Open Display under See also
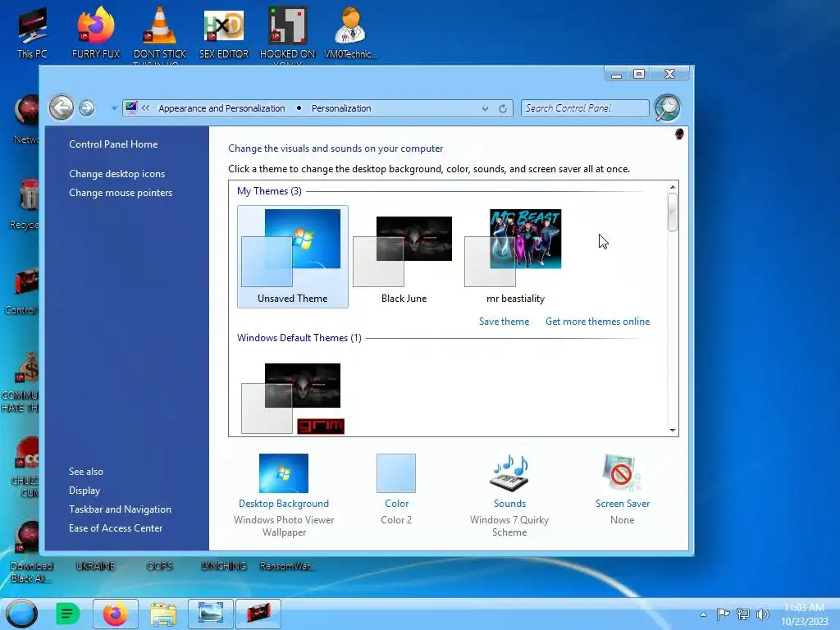The height and width of the screenshot is (630, 840). coord(84,491)
